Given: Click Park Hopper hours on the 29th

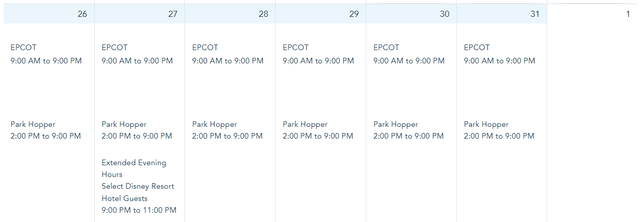Looking at the screenshot, I should click(318, 136).
